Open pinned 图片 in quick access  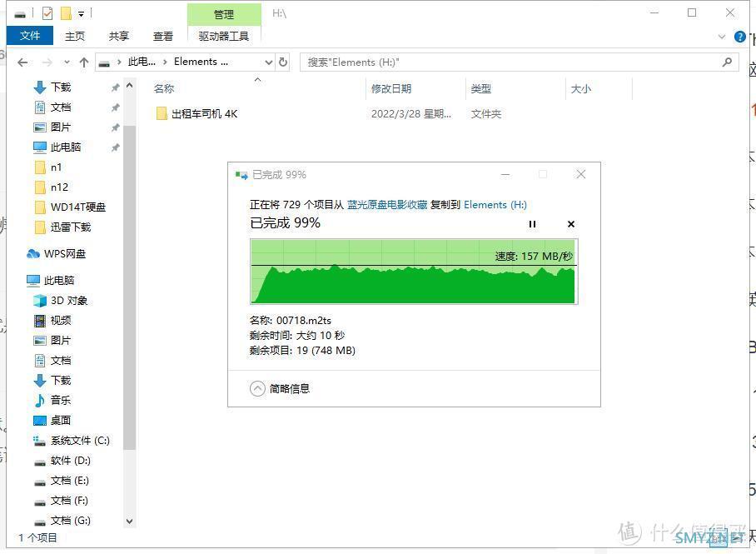[x=61, y=127]
